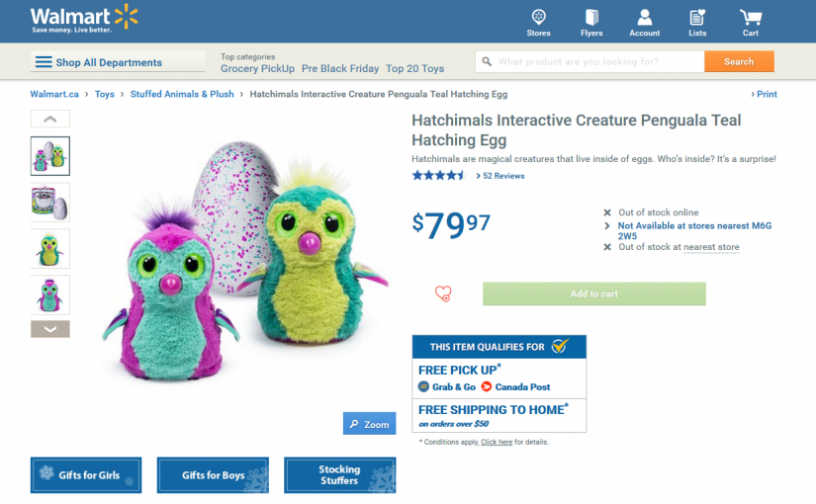Select the boxed Hatchimal thumbnail
The image size is (816, 504).
[x=50, y=202]
